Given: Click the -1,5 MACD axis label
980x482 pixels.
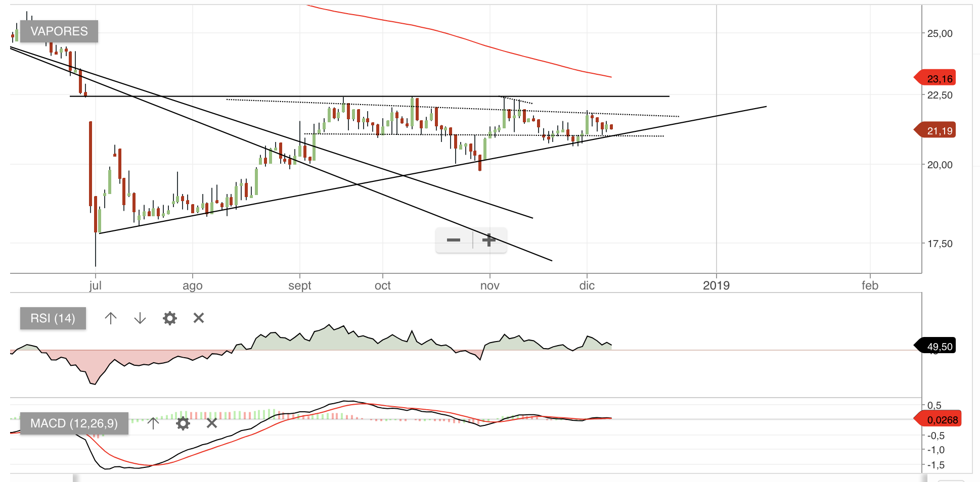Looking at the screenshot, I should (x=936, y=465).
